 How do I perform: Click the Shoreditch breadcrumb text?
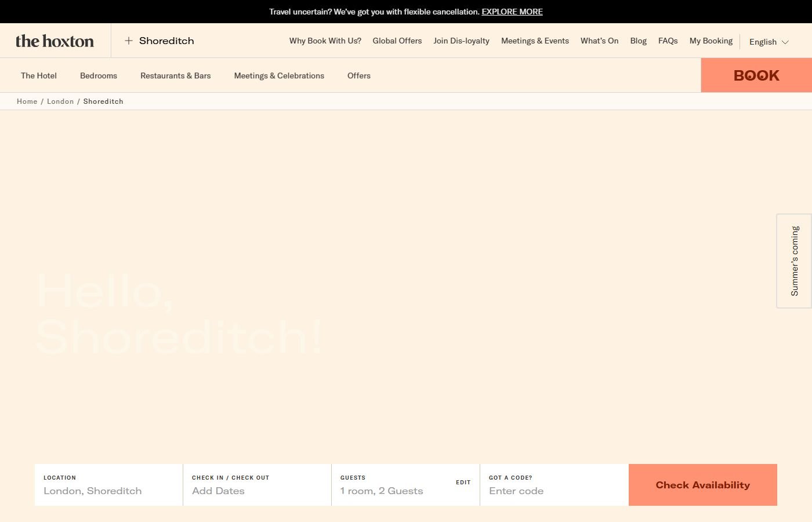103,101
